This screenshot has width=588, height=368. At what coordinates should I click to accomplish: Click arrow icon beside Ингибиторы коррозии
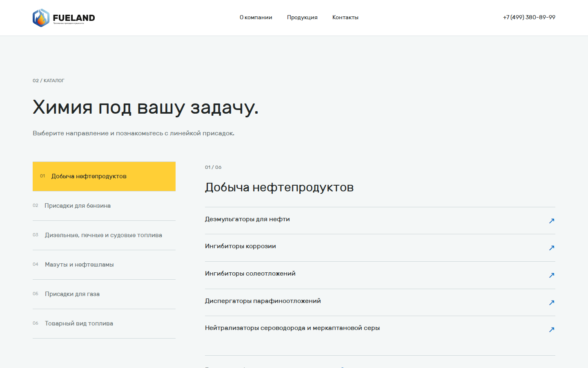pos(552,248)
